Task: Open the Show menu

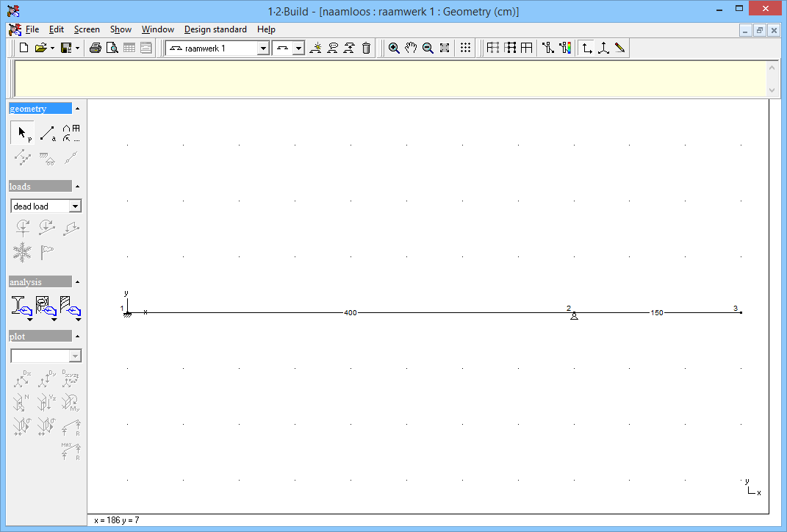Action: click(x=121, y=29)
